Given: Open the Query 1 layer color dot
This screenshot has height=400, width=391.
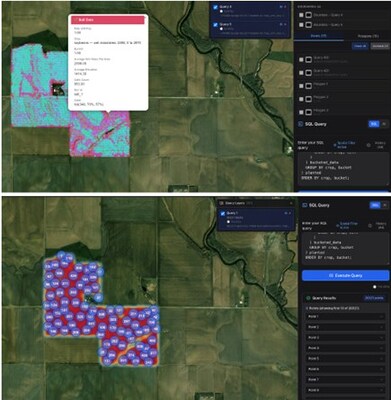Looking at the screenshot, I should 228,222.
